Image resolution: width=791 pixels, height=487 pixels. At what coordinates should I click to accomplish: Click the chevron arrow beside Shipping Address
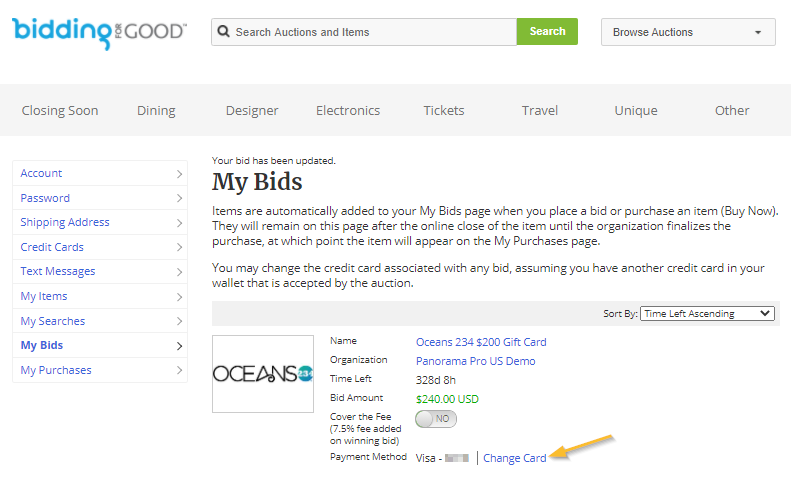pyautogui.click(x=179, y=223)
